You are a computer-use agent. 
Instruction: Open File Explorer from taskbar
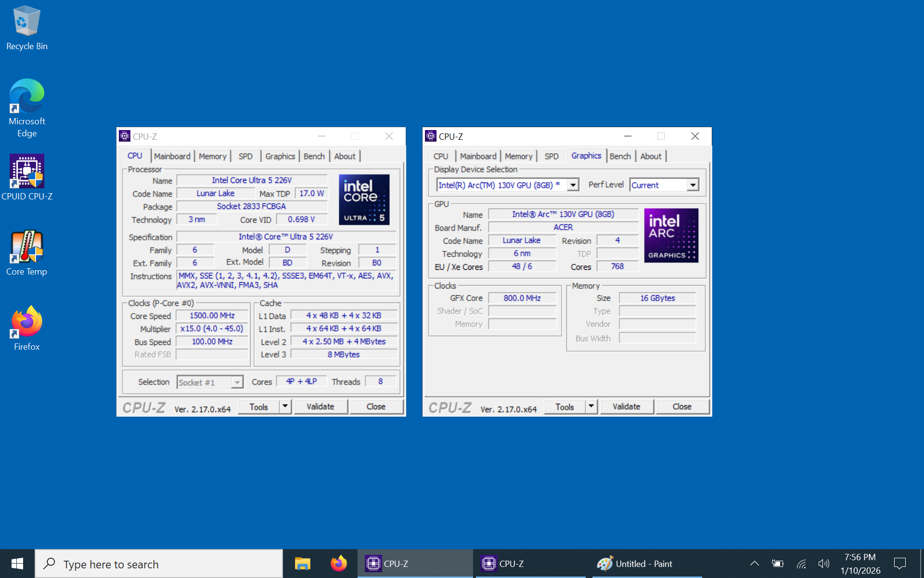pyautogui.click(x=302, y=564)
